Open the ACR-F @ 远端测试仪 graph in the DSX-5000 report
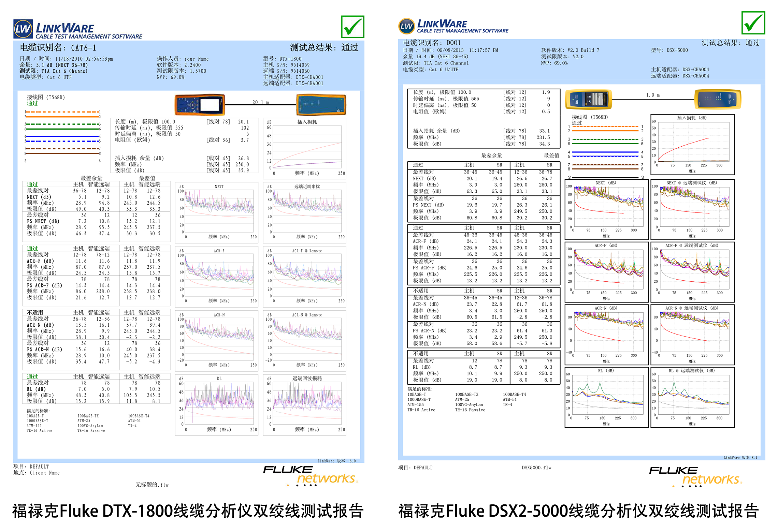The height and width of the screenshot is (532, 778). (x=692, y=272)
